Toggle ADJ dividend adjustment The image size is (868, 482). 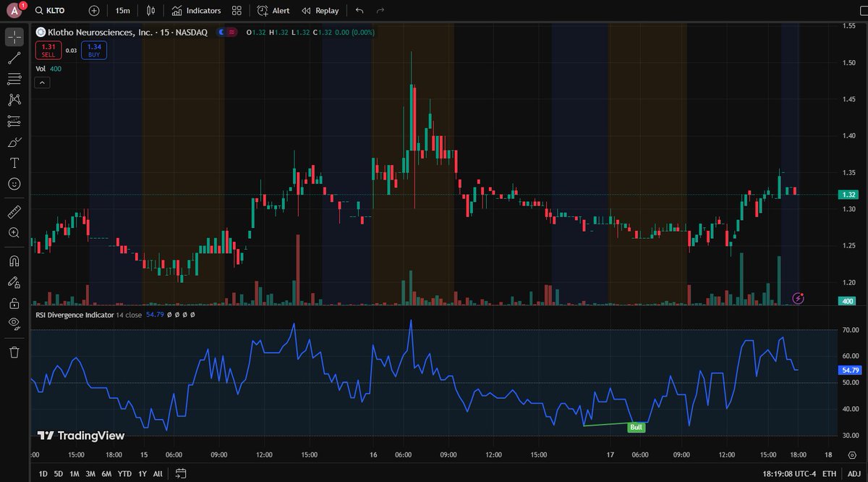[x=854, y=473]
